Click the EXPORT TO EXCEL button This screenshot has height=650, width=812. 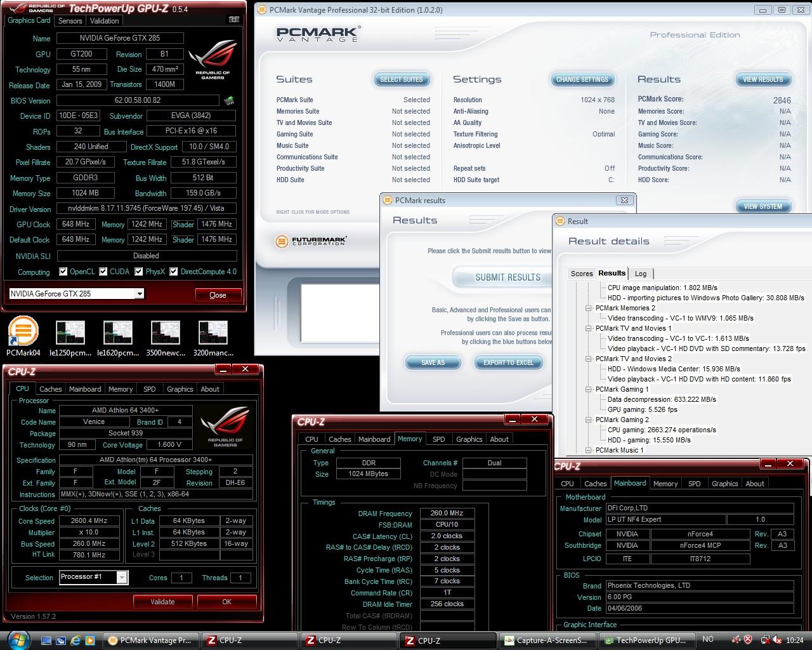[x=509, y=362]
